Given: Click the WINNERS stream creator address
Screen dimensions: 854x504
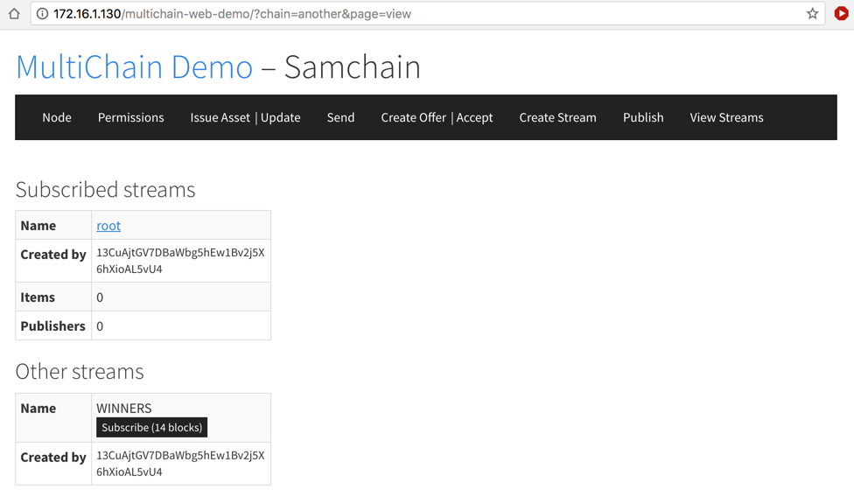Looking at the screenshot, I should 181,464.
